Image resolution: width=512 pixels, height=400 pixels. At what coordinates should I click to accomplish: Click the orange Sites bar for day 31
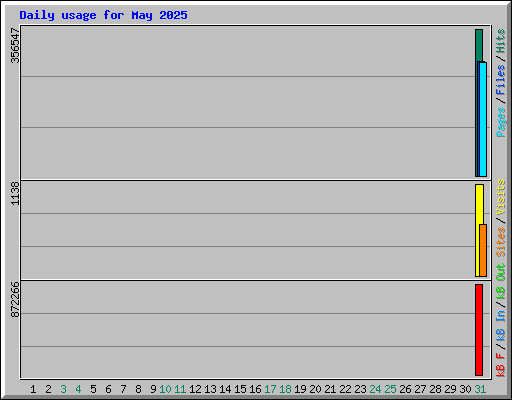483,250
